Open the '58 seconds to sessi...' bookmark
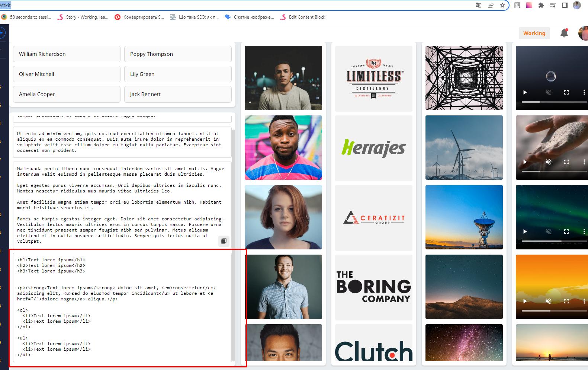This screenshot has height=370, width=588. [26, 17]
